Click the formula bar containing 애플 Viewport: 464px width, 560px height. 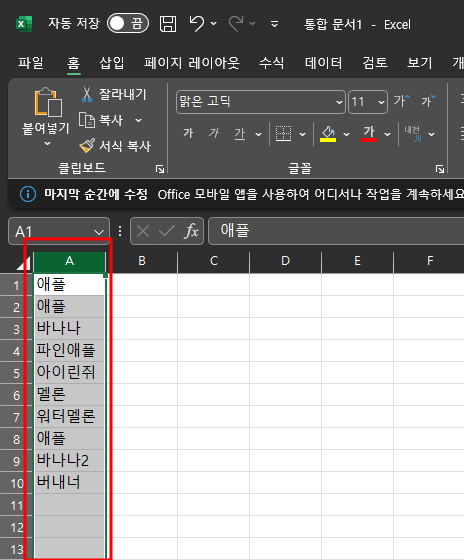pos(336,231)
